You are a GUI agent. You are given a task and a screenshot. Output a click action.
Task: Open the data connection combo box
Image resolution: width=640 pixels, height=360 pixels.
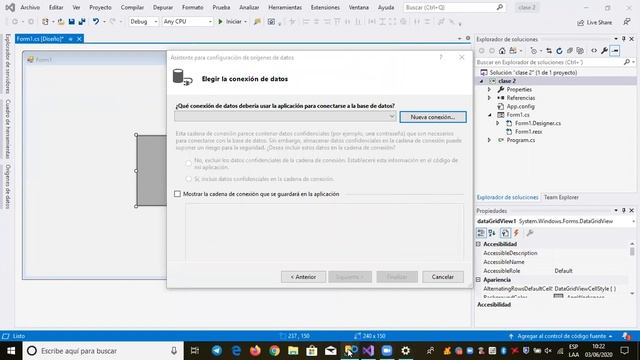click(285, 117)
